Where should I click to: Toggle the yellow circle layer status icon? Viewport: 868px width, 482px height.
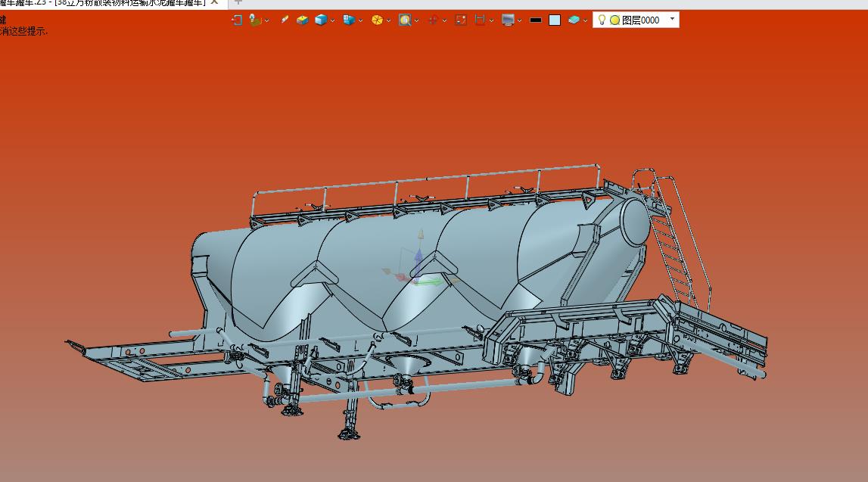coord(614,20)
